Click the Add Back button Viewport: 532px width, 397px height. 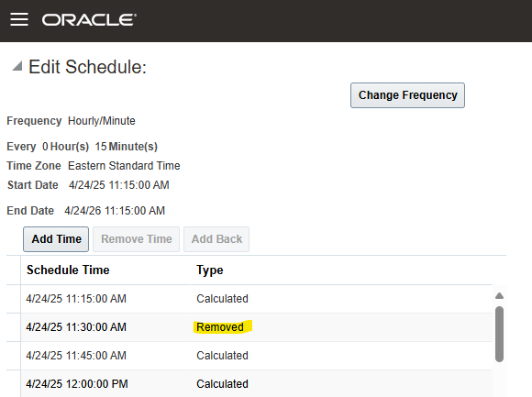click(x=216, y=239)
